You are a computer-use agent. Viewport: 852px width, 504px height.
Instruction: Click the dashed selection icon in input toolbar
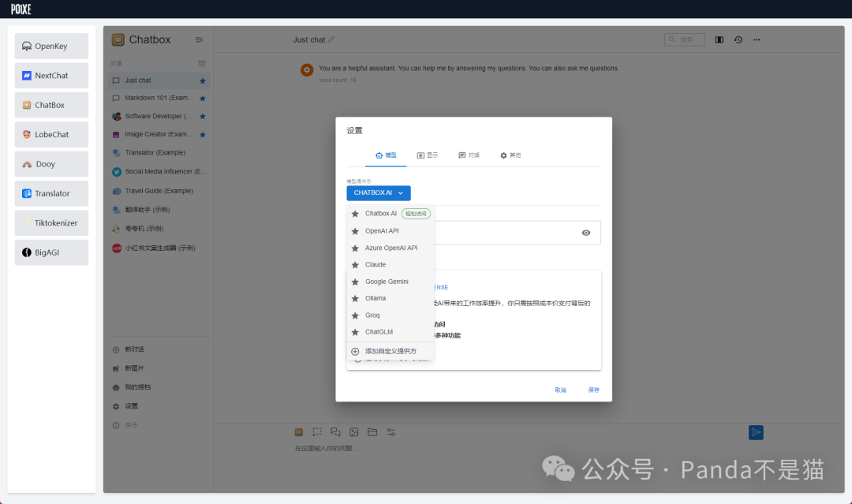[x=317, y=432]
